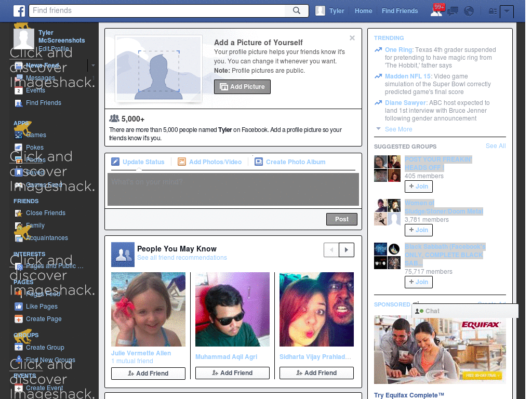Click People You May Know header icon
This screenshot has width=532, height=399.
(123, 255)
